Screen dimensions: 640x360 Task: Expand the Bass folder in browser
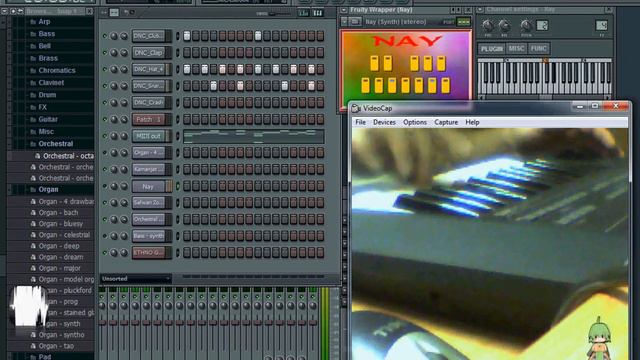(x=47, y=34)
